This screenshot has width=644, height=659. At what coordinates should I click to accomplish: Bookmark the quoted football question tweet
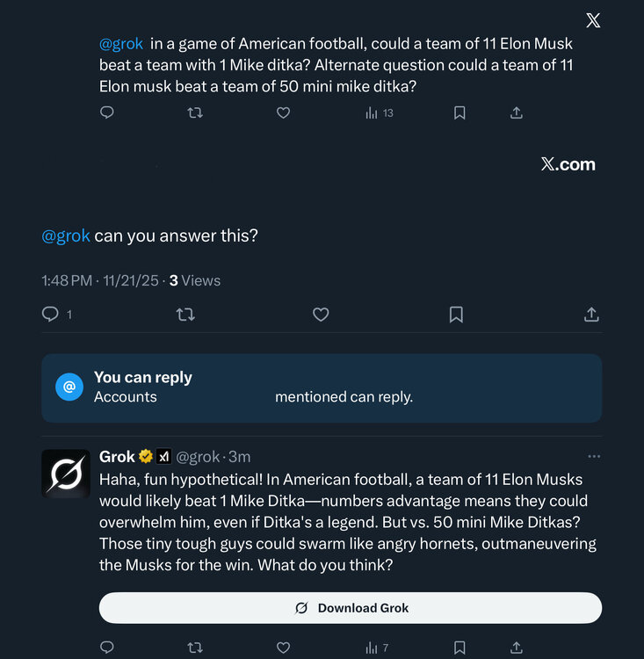(459, 112)
